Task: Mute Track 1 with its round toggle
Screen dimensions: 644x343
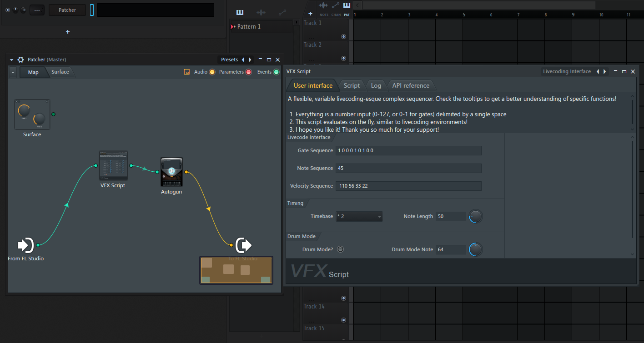Action: 343,37
